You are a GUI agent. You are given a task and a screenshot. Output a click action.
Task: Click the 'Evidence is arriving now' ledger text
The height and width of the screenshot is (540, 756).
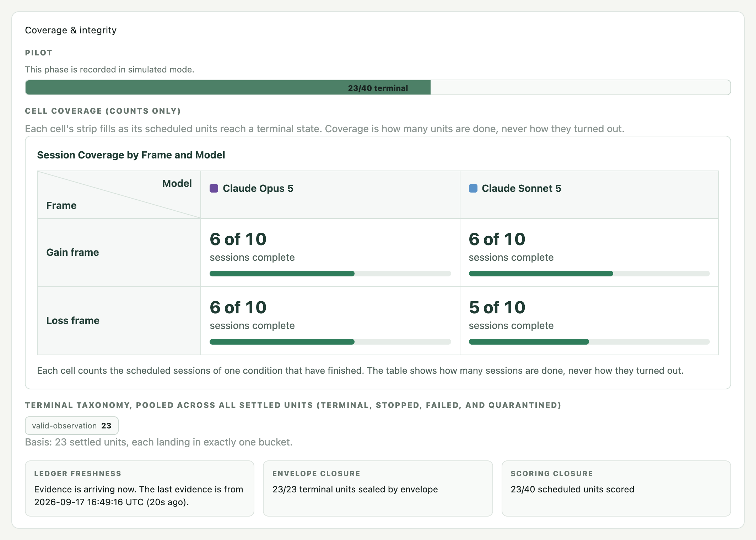pyautogui.click(x=139, y=496)
